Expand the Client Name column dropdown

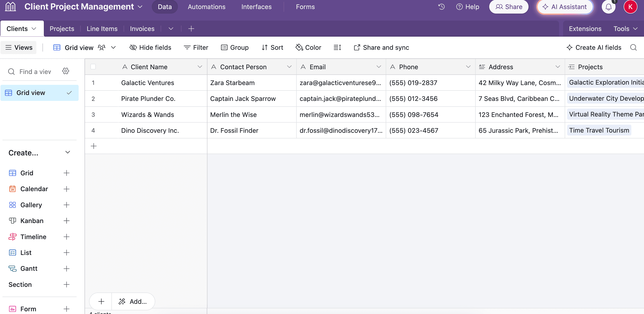click(200, 67)
